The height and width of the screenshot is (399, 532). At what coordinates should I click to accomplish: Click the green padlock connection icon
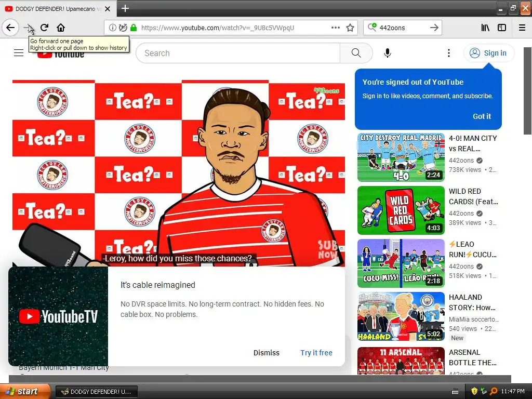click(134, 28)
